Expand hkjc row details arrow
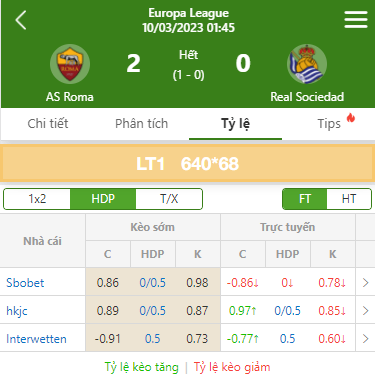The width and height of the screenshot is (375, 378). (x=365, y=311)
